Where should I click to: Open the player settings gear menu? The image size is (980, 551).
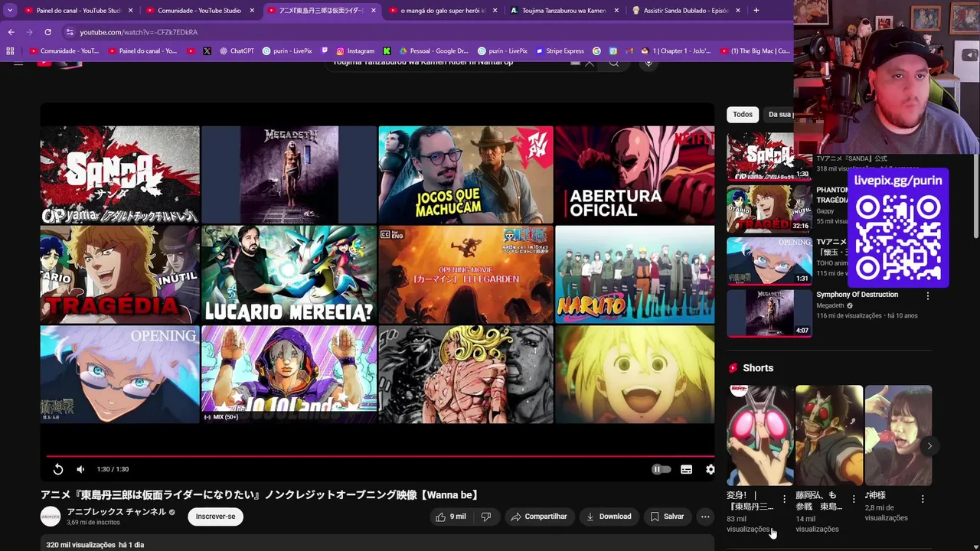click(x=710, y=469)
